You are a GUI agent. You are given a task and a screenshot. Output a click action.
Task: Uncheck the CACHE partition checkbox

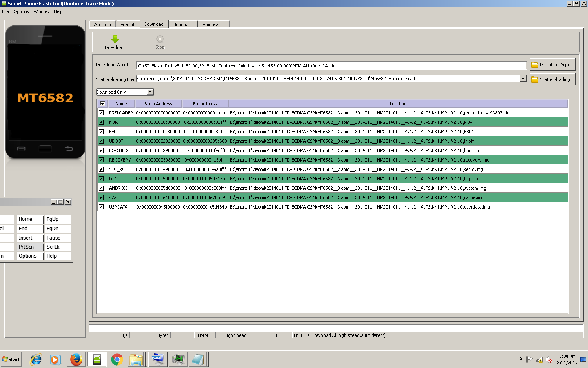[x=101, y=197]
